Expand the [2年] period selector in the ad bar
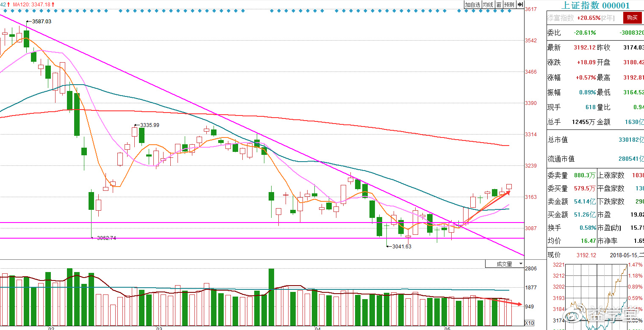The height and width of the screenshot is (330, 644). click(x=608, y=18)
